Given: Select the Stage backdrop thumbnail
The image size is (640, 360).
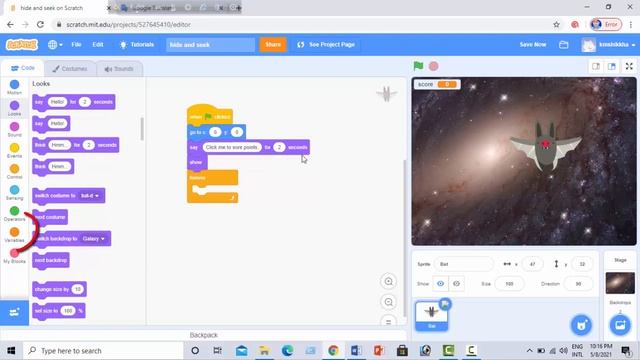Looking at the screenshot, I should pos(620,283).
